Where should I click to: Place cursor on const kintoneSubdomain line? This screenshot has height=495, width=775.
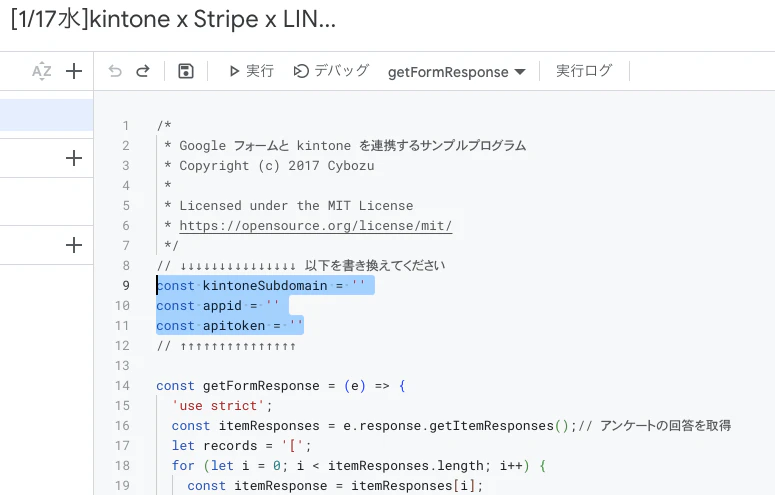tap(260, 286)
